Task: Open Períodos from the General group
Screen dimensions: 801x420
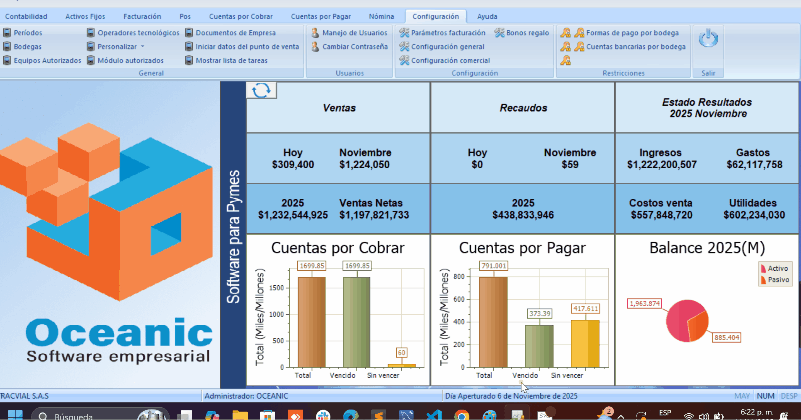Action: click(28, 33)
